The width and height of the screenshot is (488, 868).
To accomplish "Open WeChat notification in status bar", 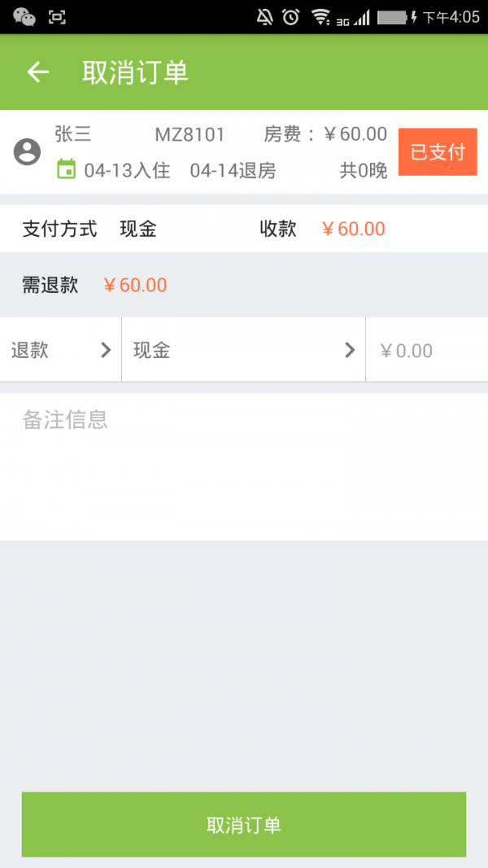I will pos(24,16).
